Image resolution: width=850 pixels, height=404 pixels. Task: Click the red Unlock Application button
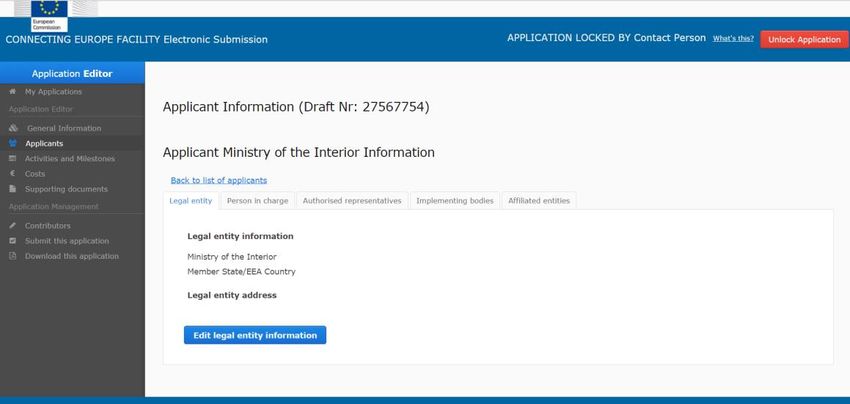pyautogui.click(x=804, y=40)
